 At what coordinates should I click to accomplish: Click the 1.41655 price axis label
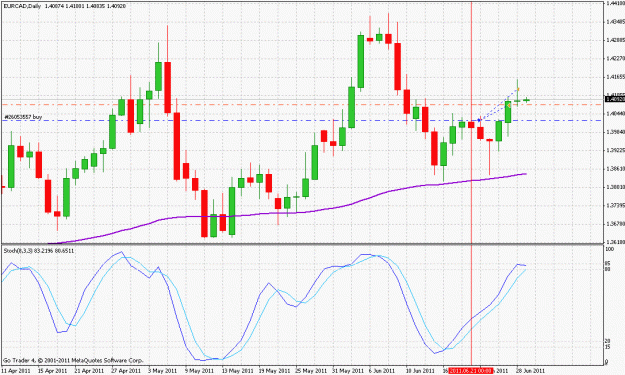pos(615,77)
